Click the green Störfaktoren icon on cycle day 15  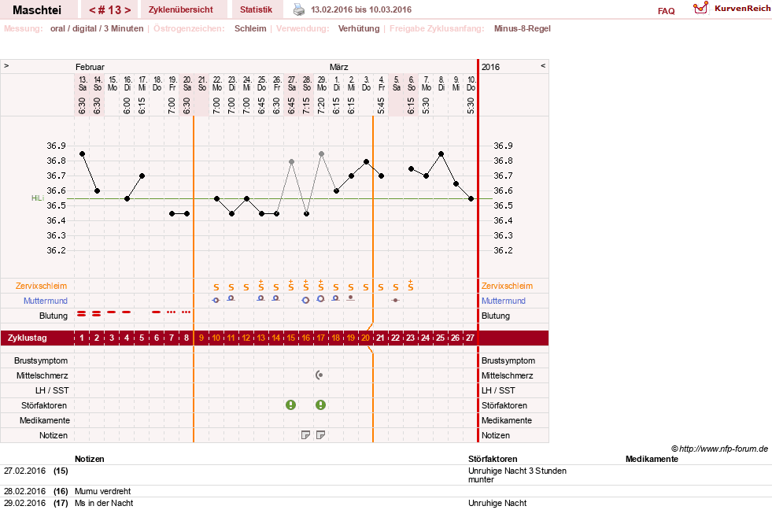click(291, 405)
